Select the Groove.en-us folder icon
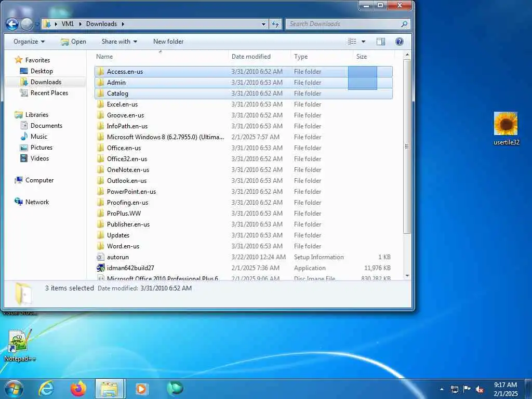 coord(100,115)
